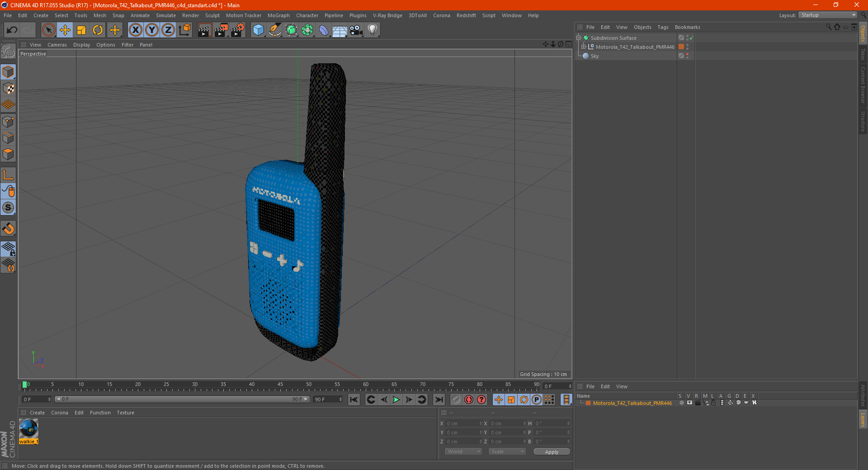This screenshot has width=868, height=470.
Task: Click the Motorola object layer color swatch
Action: click(681, 47)
